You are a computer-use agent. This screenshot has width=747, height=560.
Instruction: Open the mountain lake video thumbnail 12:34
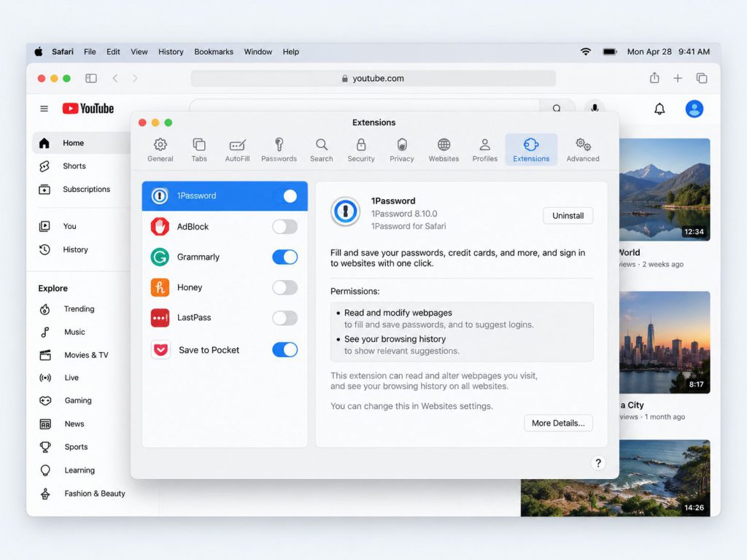(665, 190)
